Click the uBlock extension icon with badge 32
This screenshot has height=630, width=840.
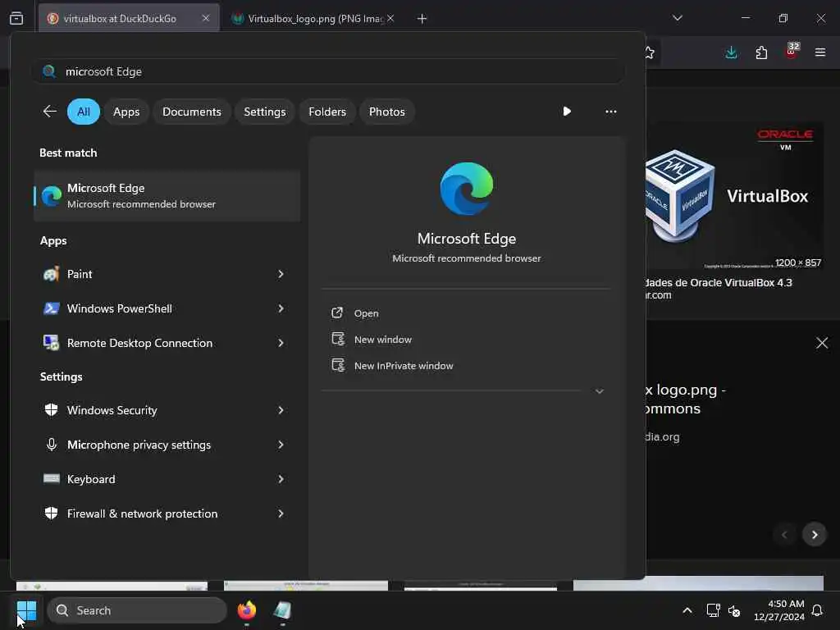pos(792,52)
